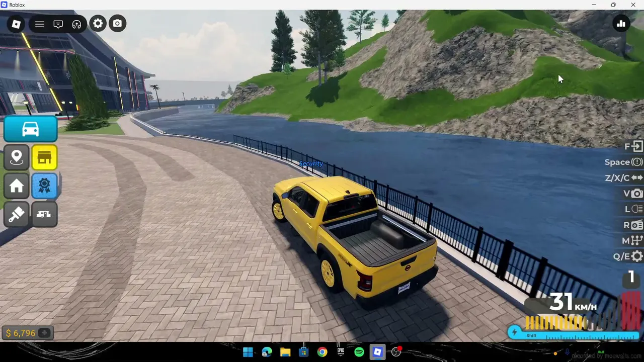This screenshot has width=644, height=362.
Task: Click the 31 KM/H speedometer readout
Action: point(573,303)
